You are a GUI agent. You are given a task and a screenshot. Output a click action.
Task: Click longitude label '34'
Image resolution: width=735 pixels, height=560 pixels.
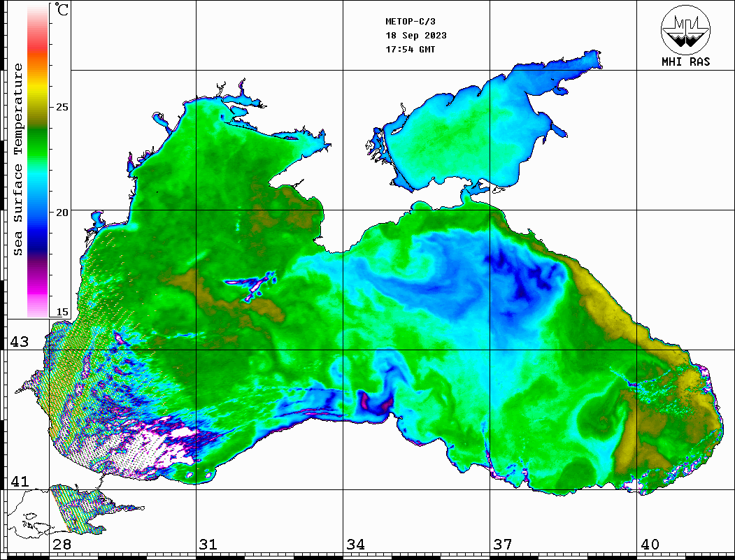coord(356,545)
